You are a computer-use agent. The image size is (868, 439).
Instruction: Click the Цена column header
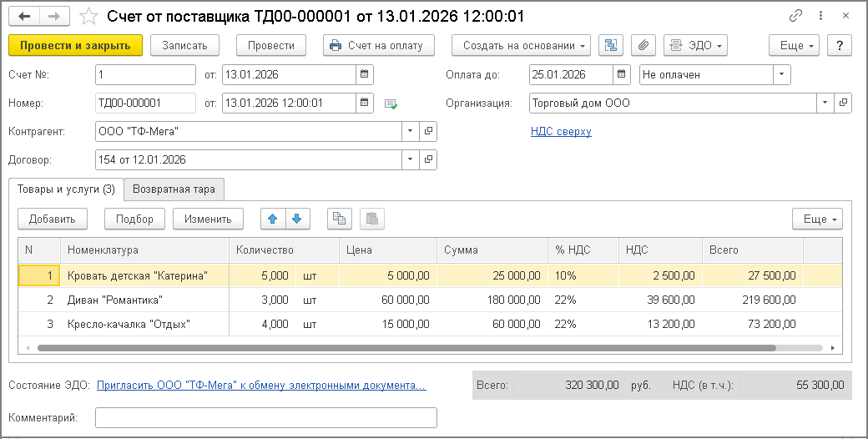point(388,250)
